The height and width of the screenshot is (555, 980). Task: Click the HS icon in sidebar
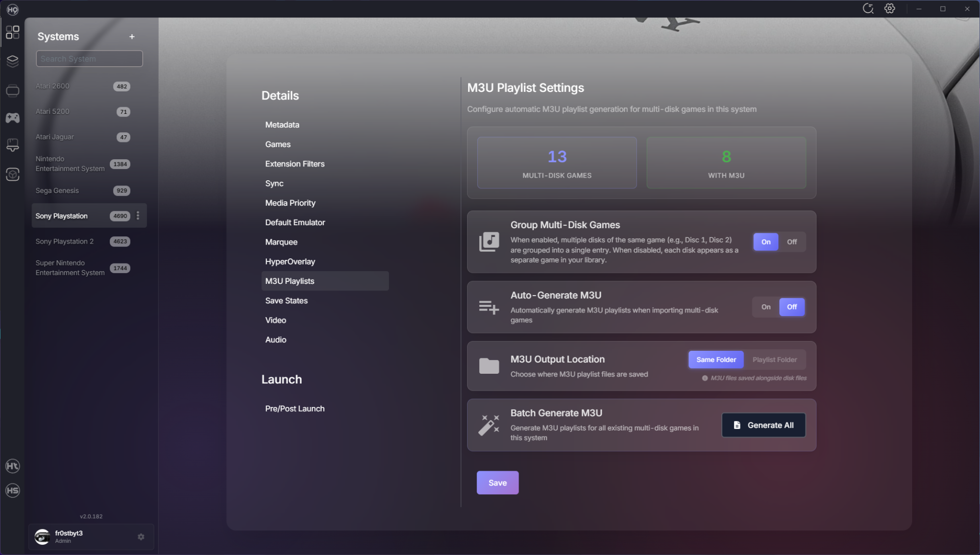click(12, 491)
